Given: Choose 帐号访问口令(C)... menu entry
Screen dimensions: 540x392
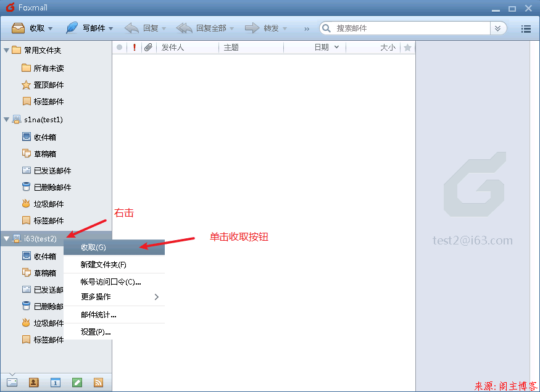Looking at the screenshot, I should point(114,281).
